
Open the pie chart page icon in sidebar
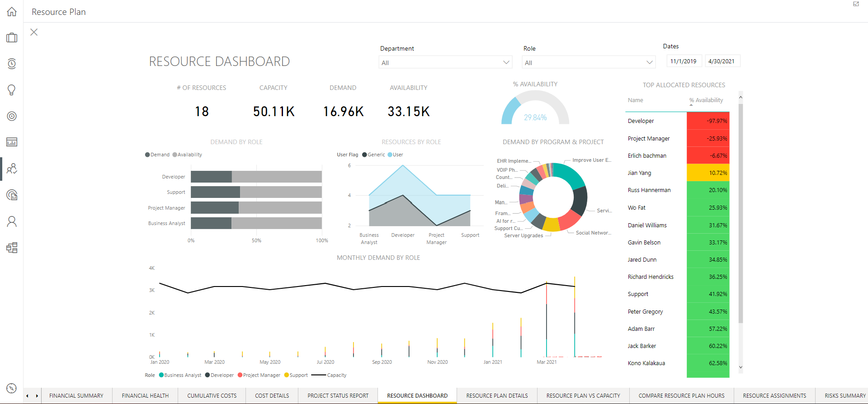coord(12,195)
